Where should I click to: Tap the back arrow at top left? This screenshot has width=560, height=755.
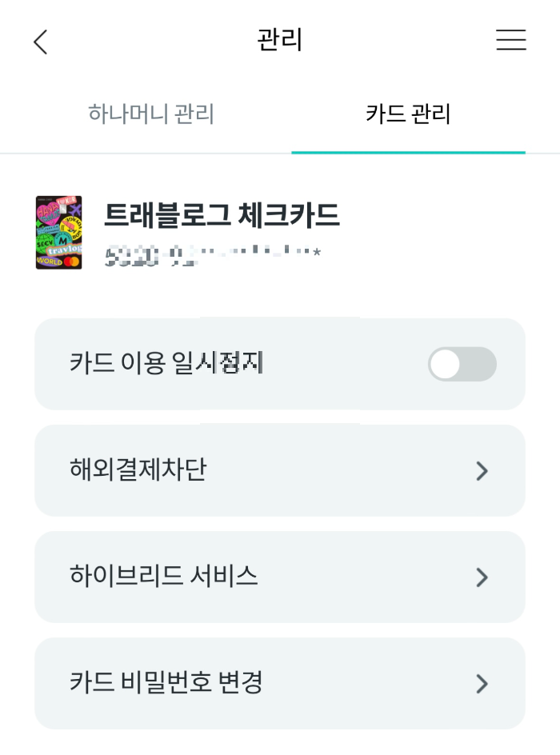(40, 41)
